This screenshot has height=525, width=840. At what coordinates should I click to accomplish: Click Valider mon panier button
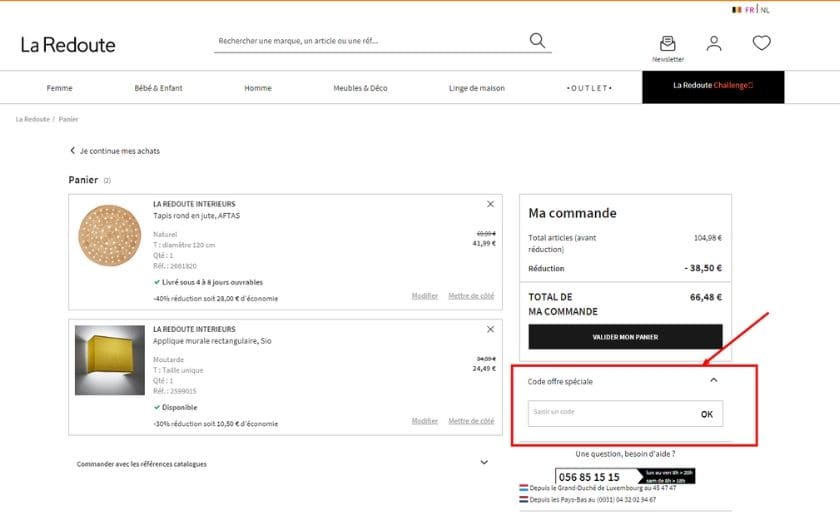point(625,337)
